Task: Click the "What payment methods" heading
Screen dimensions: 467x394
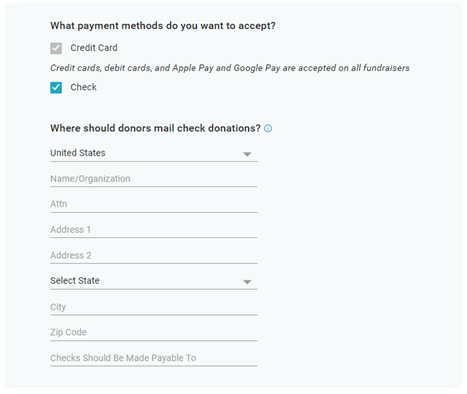Action: [163, 26]
